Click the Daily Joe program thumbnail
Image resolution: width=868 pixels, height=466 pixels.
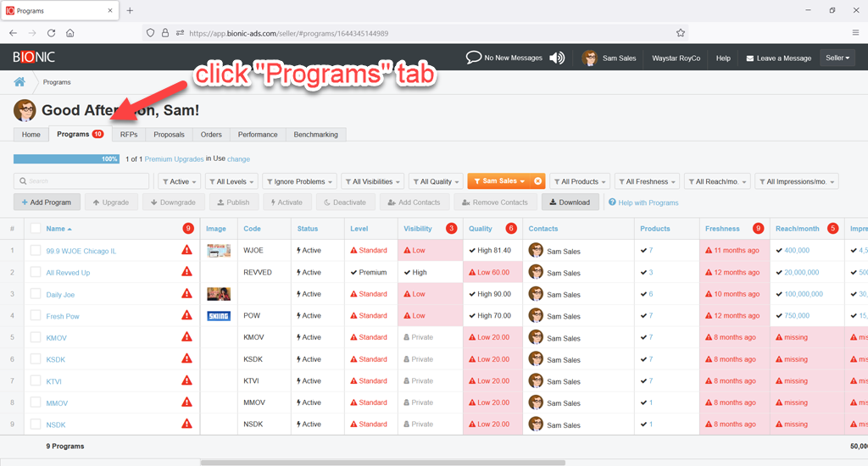pos(219,294)
